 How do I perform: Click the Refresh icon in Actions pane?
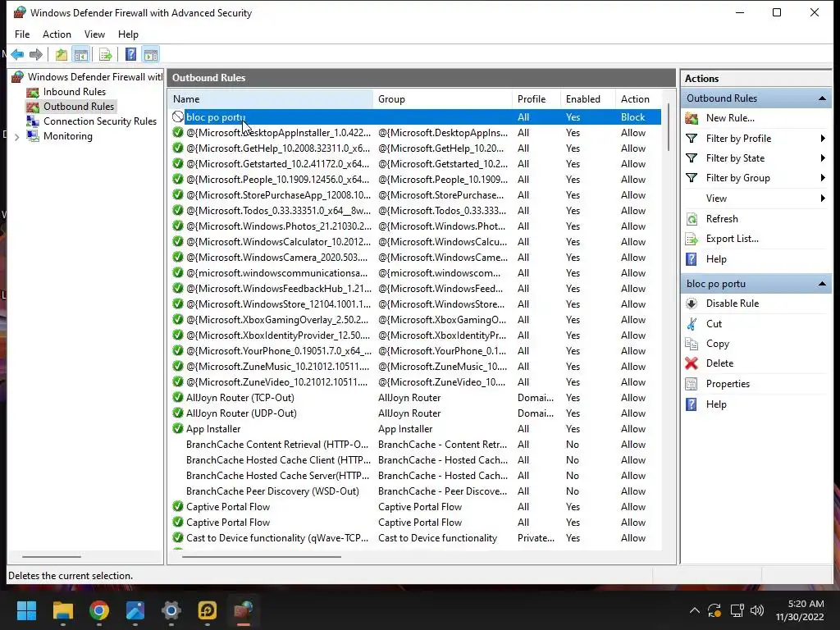point(692,219)
